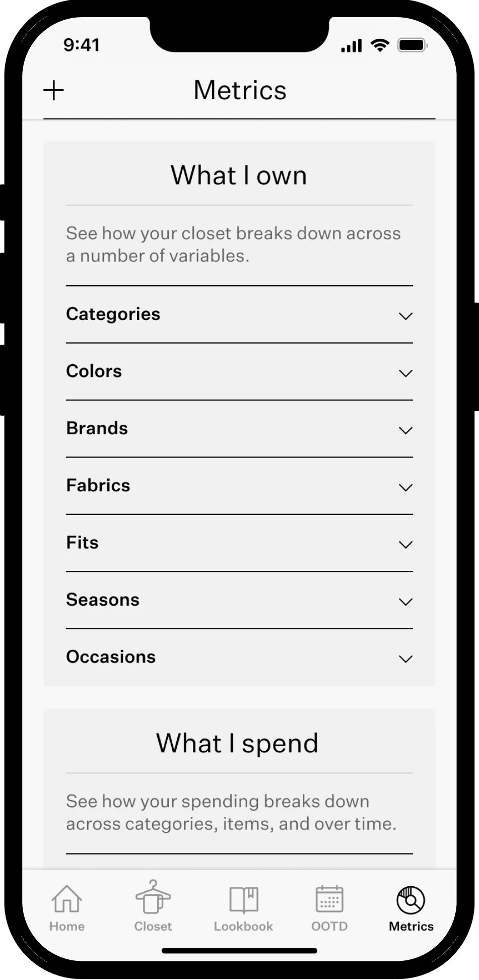The height and width of the screenshot is (980, 479).
Task: Switch to the Closet tab label
Action: tap(153, 926)
